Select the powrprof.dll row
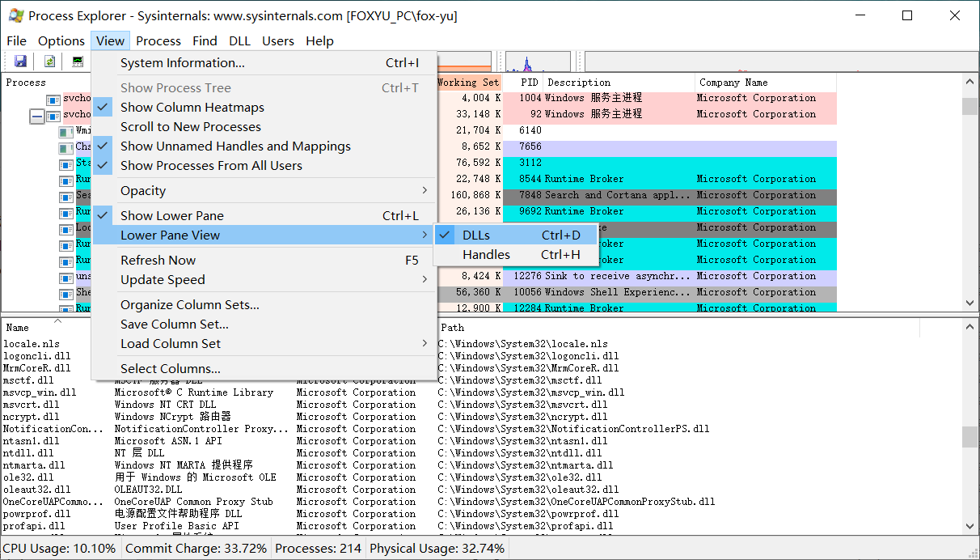This screenshot has height=560, width=980. [481, 514]
